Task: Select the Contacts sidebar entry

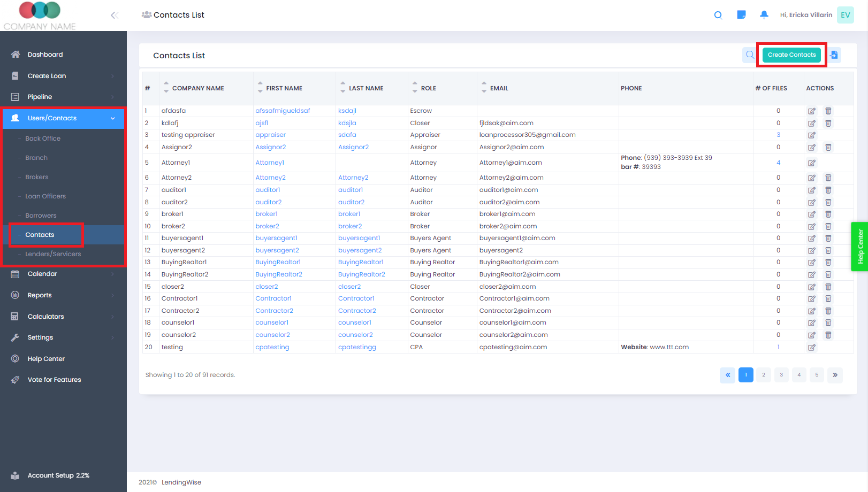Action: [x=40, y=234]
